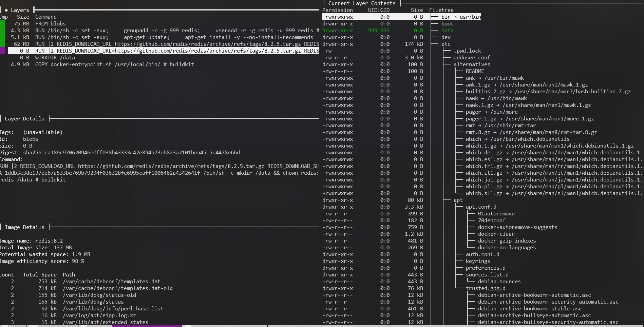
Task: Click the Image Details panel title
Action: click(x=24, y=227)
